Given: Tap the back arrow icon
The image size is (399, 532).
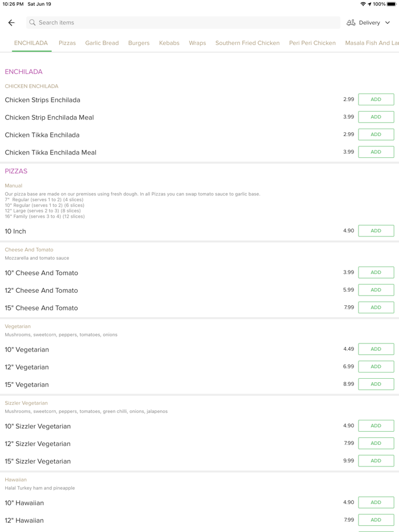Looking at the screenshot, I should click(x=11, y=23).
